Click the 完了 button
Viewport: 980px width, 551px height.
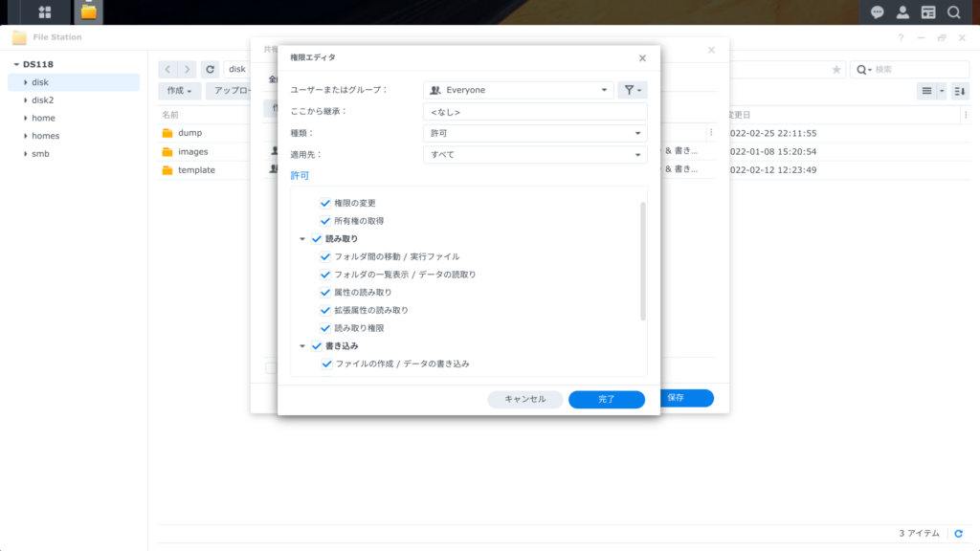click(x=606, y=399)
